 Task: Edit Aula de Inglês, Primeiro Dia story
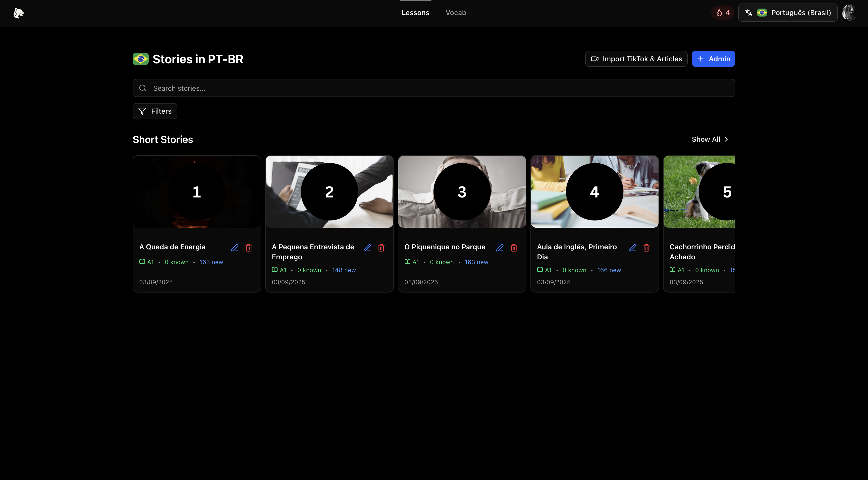point(632,248)
